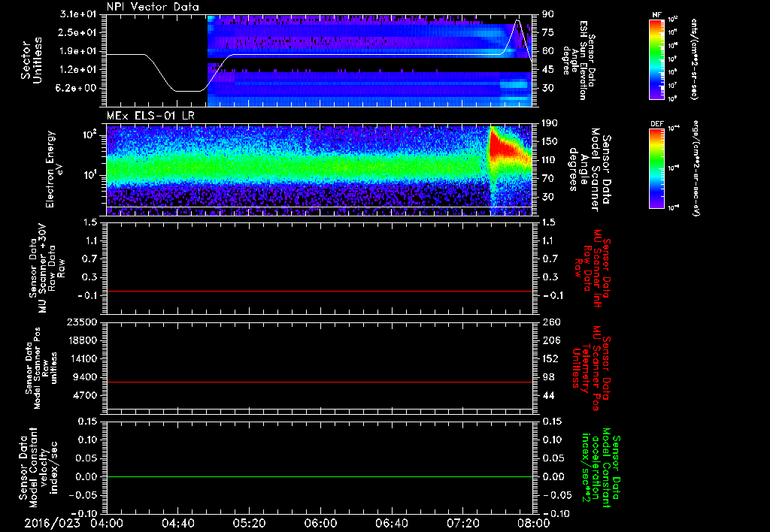The image size is (770, 532).
Task: Click the "ESH Sun Elevation Angle" axis title
Action: [x=580, y=60]
